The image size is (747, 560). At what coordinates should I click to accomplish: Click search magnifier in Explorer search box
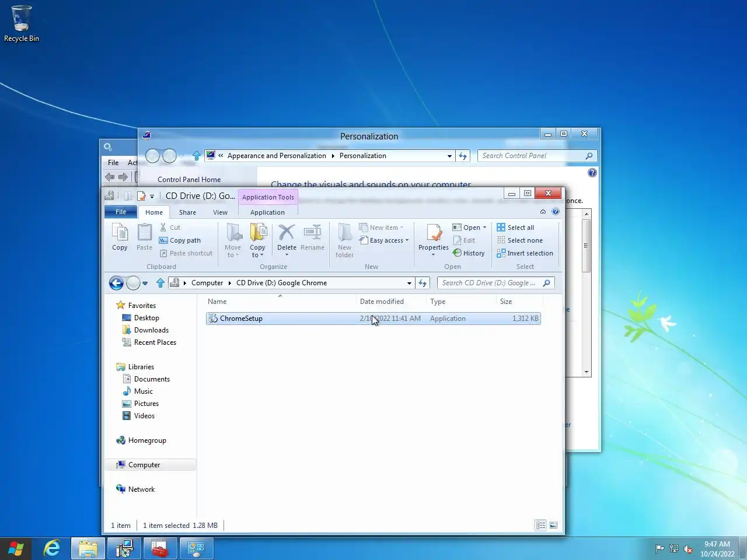[547, 283]
